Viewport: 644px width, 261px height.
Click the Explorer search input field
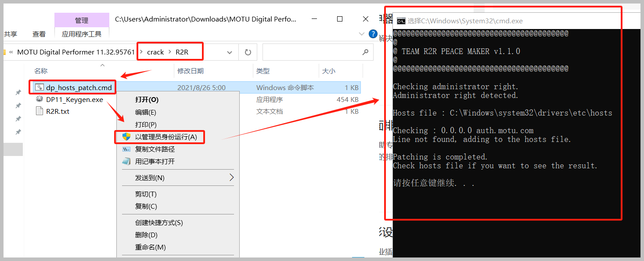pos(318,52)
